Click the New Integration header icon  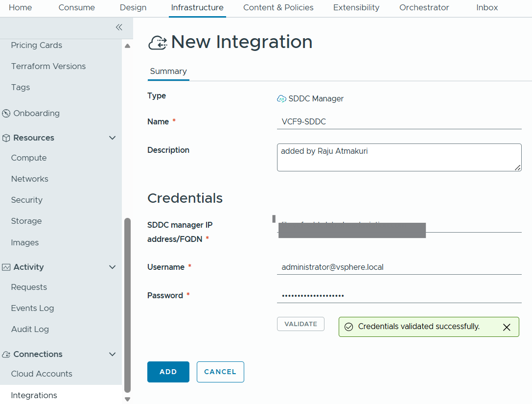[158, 43]
